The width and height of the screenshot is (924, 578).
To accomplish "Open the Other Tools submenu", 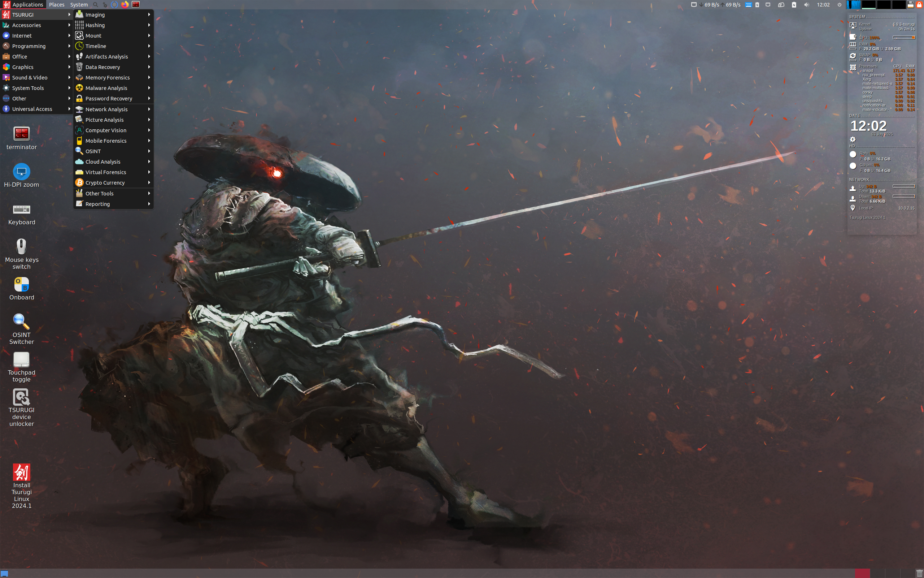I will click(x=113, y=193).
